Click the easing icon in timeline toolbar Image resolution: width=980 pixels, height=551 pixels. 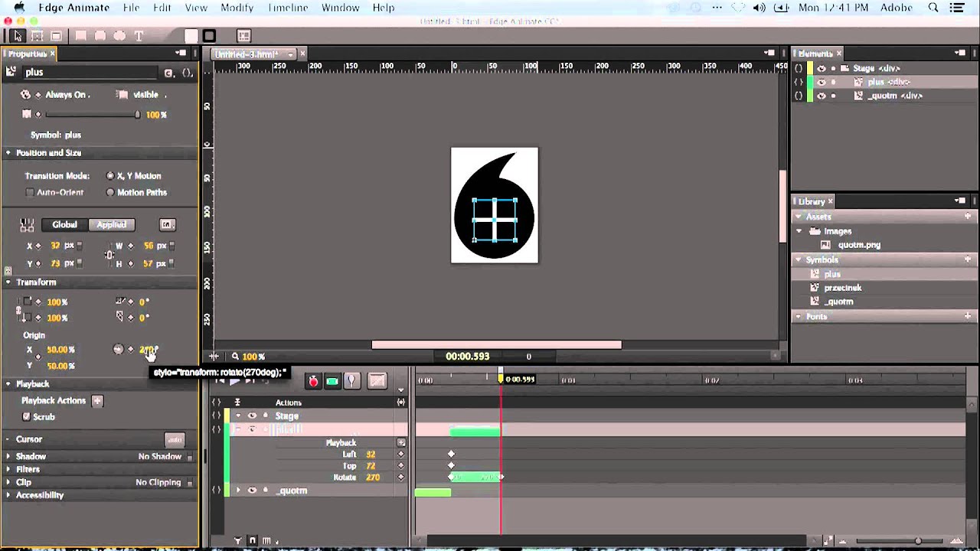point(376,380)
